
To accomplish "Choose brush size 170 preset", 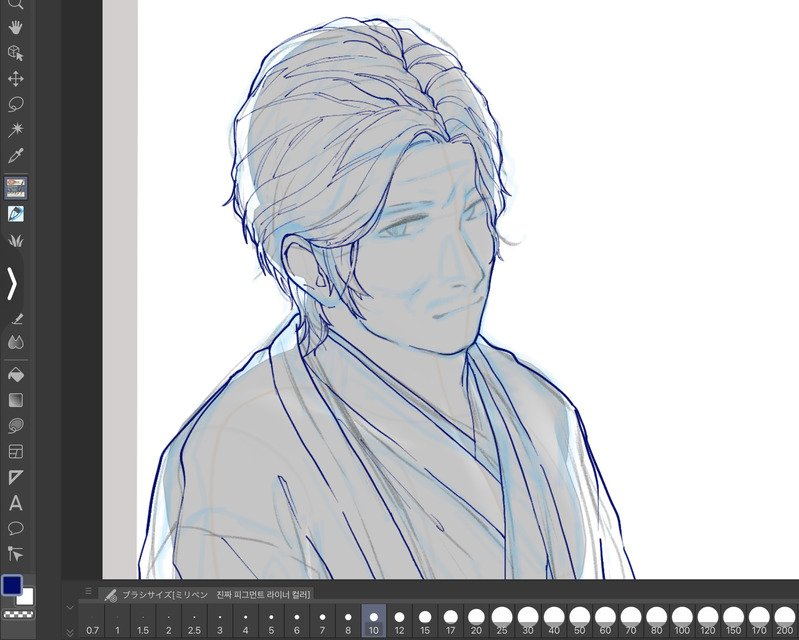I will pyautogui.click(x=759, y=621).
